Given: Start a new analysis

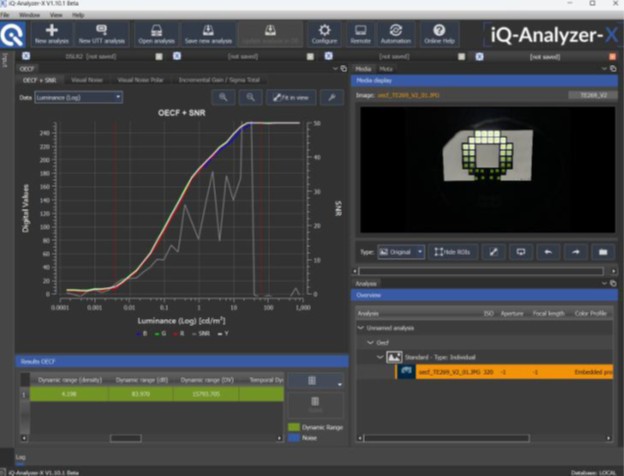Looking at the screenshot, I should [52, 34].
